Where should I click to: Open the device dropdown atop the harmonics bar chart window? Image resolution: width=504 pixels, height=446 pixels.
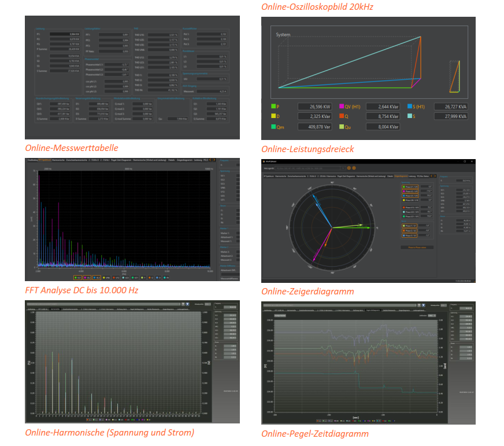104,303
